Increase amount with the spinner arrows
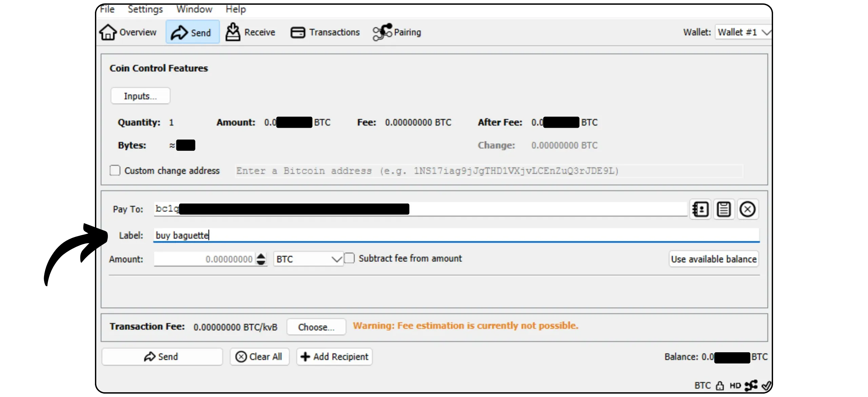Image resolution: width=868 pixels, height=397 pixels. point(261,256)
